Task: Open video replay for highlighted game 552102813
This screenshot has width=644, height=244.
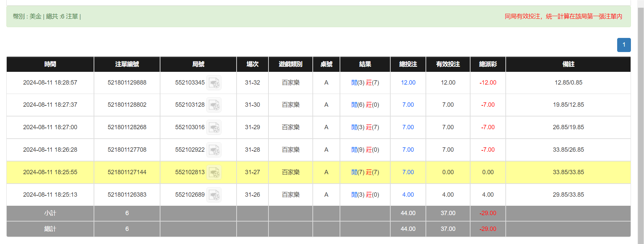Action: tap(214, 172)
